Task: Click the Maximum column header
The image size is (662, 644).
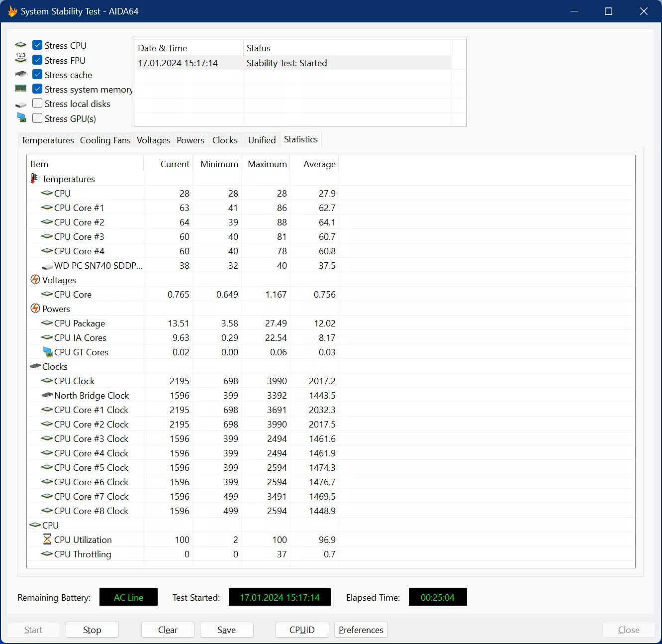Action: 266,164
